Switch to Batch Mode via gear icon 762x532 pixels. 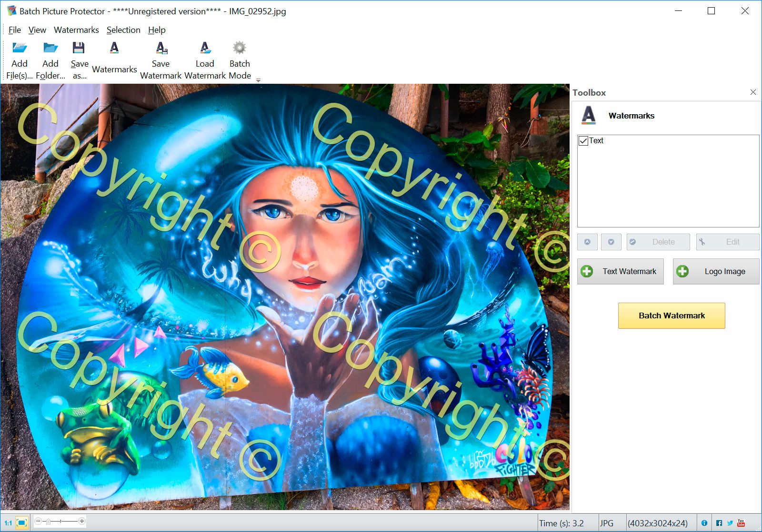240,48
